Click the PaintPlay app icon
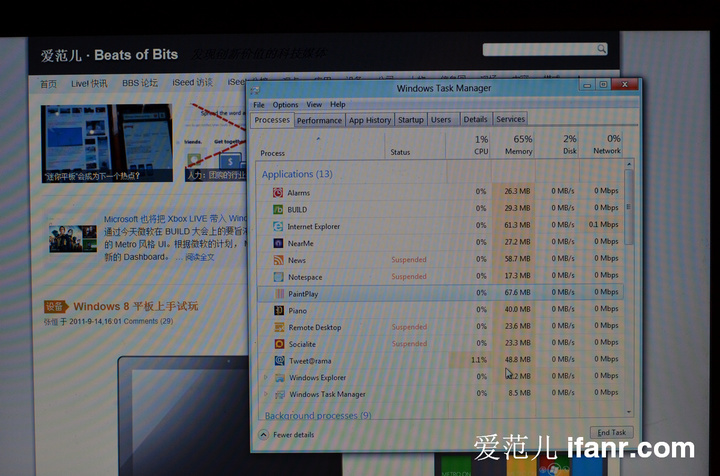The image size is (720, 476). coord(279,293)
